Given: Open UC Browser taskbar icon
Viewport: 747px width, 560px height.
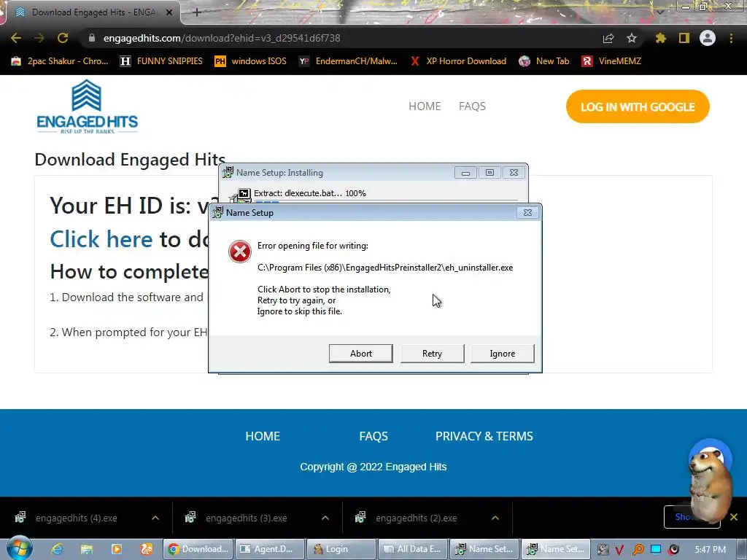Looking at the screenshot, I should pyautogui.click(x=146, y=549).
